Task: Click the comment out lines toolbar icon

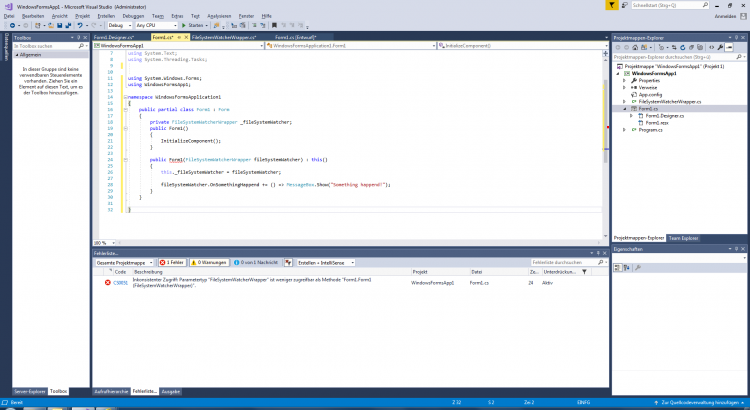Action: (254, 25)
